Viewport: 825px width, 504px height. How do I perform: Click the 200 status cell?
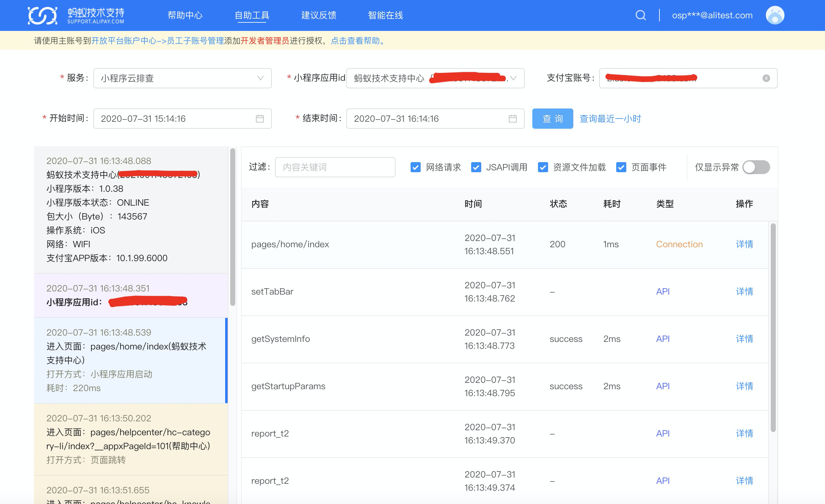558,244
